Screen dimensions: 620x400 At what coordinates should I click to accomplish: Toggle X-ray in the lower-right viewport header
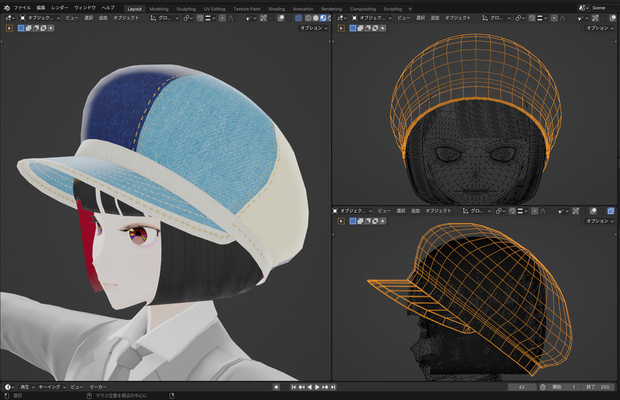(611, 211)
